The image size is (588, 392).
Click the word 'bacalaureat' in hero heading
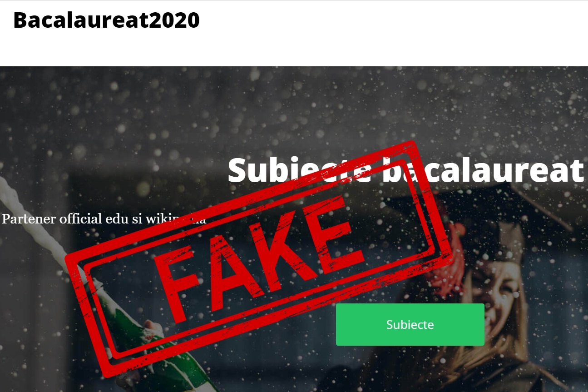[x=482, y=170]
